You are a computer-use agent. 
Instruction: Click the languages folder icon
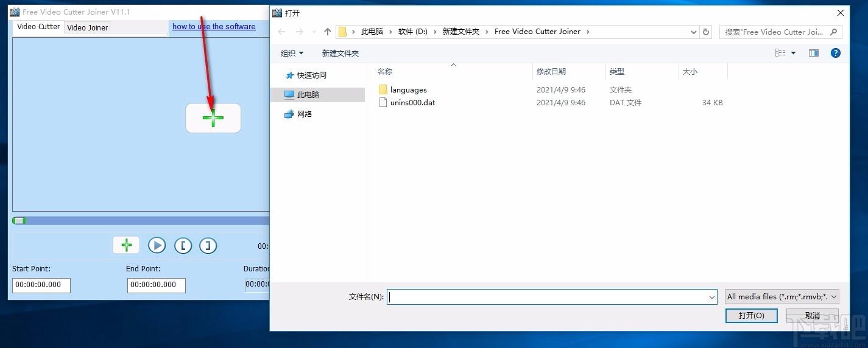click(383, 90)
